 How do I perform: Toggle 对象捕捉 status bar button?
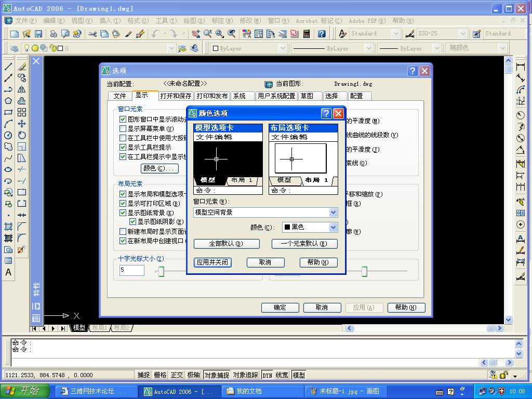pyautogui.click(x=217, y=375)
